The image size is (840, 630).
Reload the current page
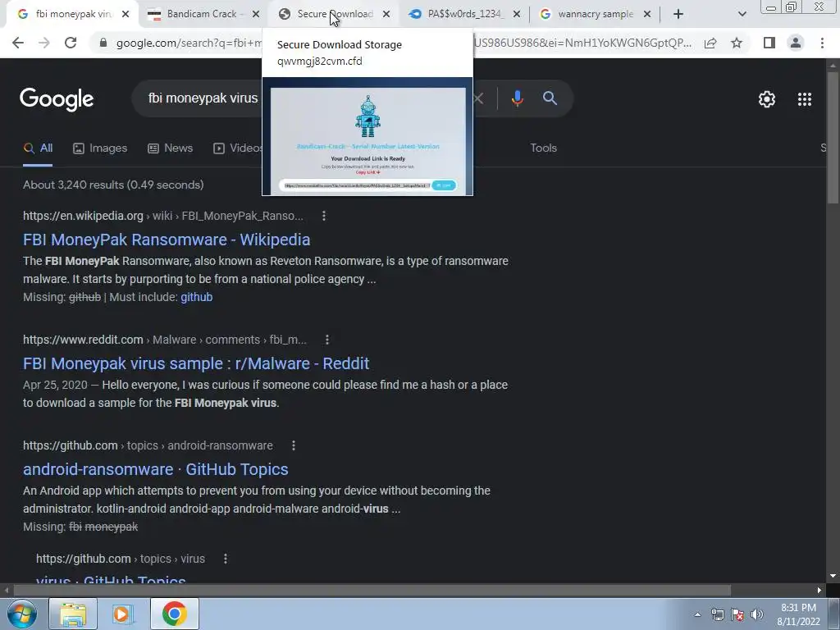click(71, 43)
